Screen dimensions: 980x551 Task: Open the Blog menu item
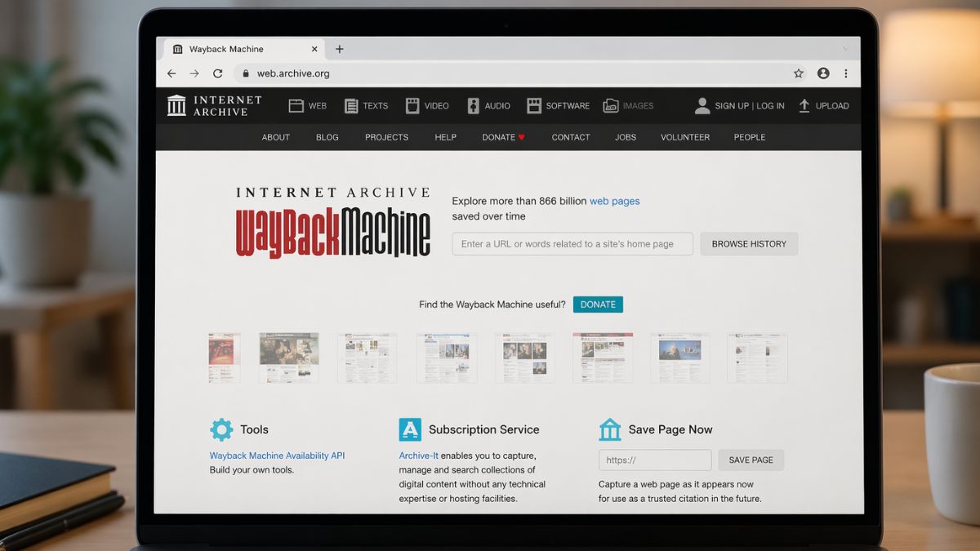click(327, 137)
